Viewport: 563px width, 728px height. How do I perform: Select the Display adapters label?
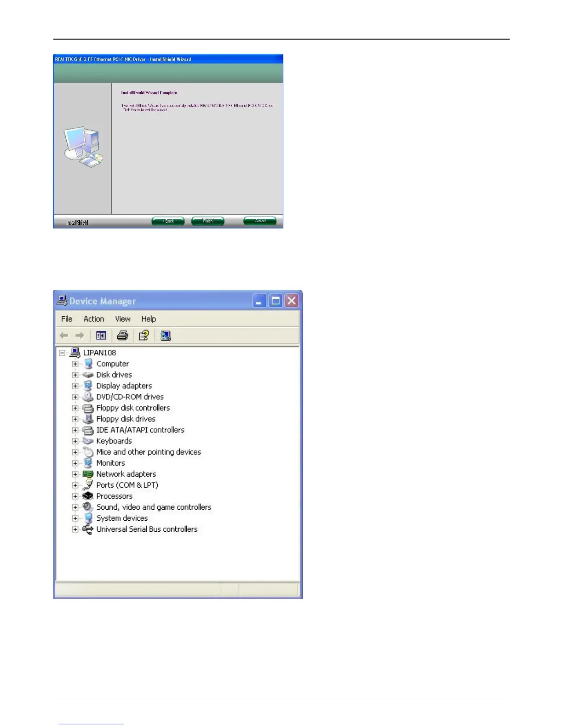124,386
